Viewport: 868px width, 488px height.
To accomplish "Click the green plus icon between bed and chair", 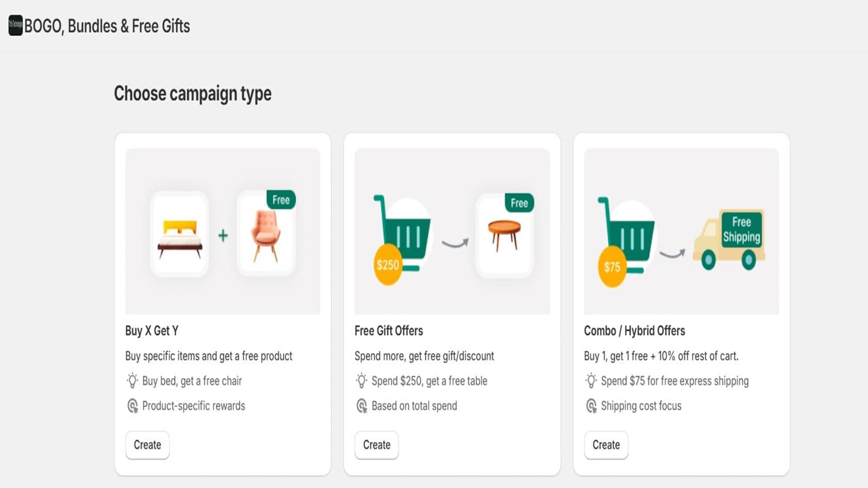I will [x=223, y=235].
